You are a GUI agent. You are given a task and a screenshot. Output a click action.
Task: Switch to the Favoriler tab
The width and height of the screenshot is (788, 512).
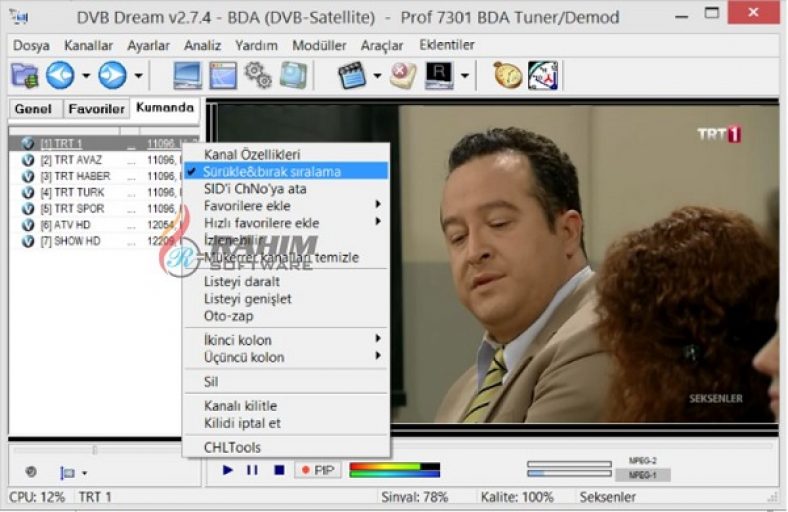coord(96,109)
